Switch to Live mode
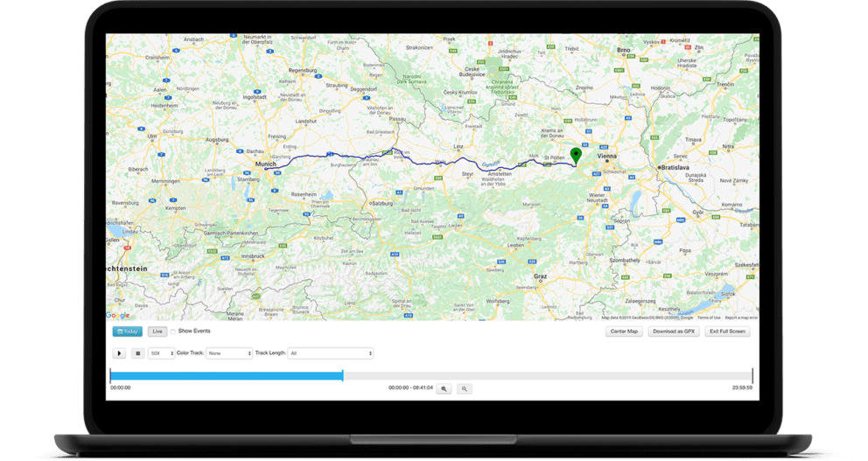Screen dimensions: 868x461 (x=157, y=332)
